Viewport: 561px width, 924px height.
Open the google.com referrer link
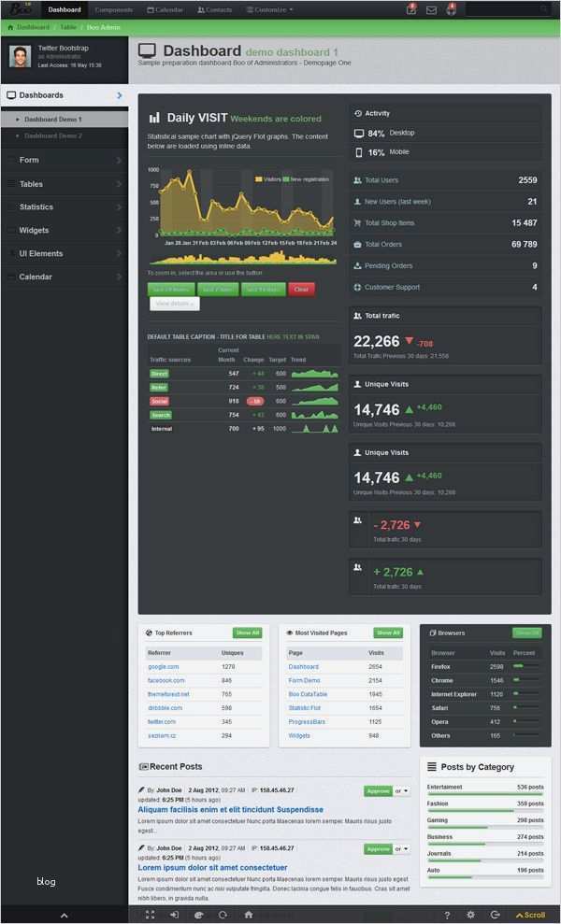[x=164, y=666]
